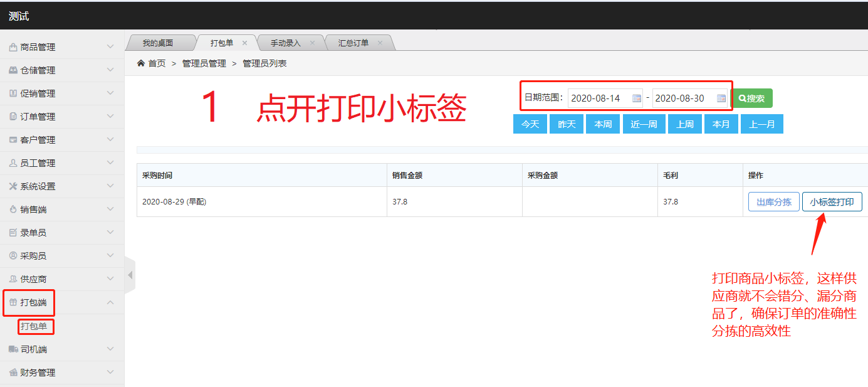Click the calendar icon in end date field

pyautogui.click(x=721, y=98)
